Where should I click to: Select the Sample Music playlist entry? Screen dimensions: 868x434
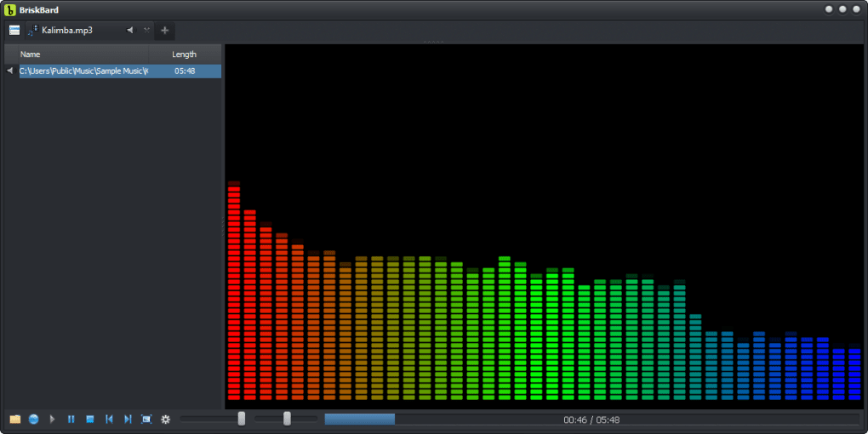83,71
